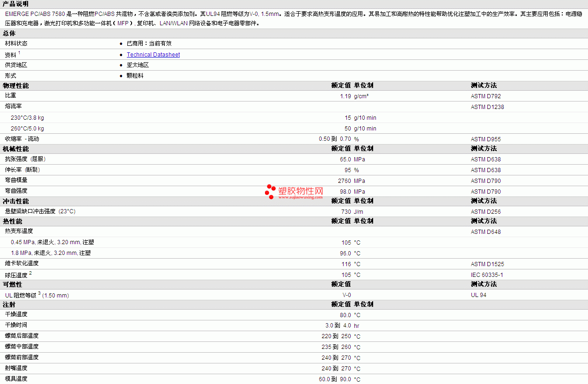The height and width of the screenshot is (384, 588).
Task: Select ASTM D1238 test method
Action: 487,107
